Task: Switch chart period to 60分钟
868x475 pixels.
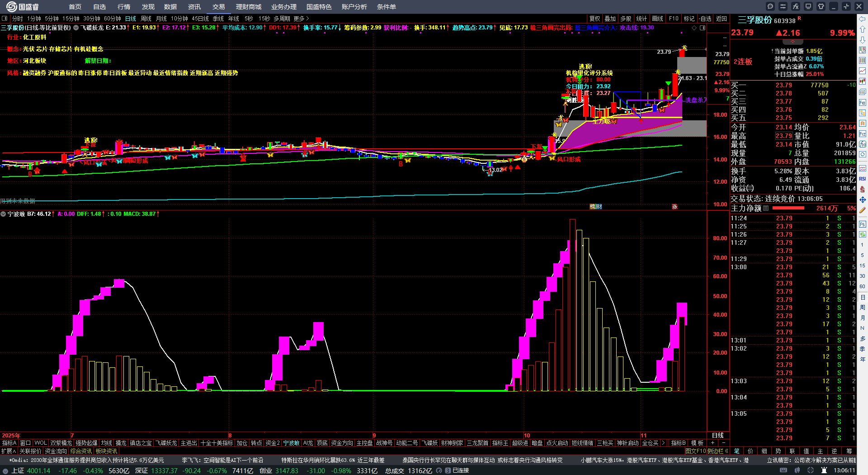Action: click(x=113, y=19)
